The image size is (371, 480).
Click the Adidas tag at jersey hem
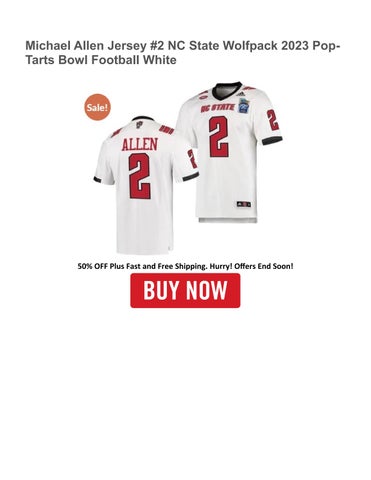[243, 204]
